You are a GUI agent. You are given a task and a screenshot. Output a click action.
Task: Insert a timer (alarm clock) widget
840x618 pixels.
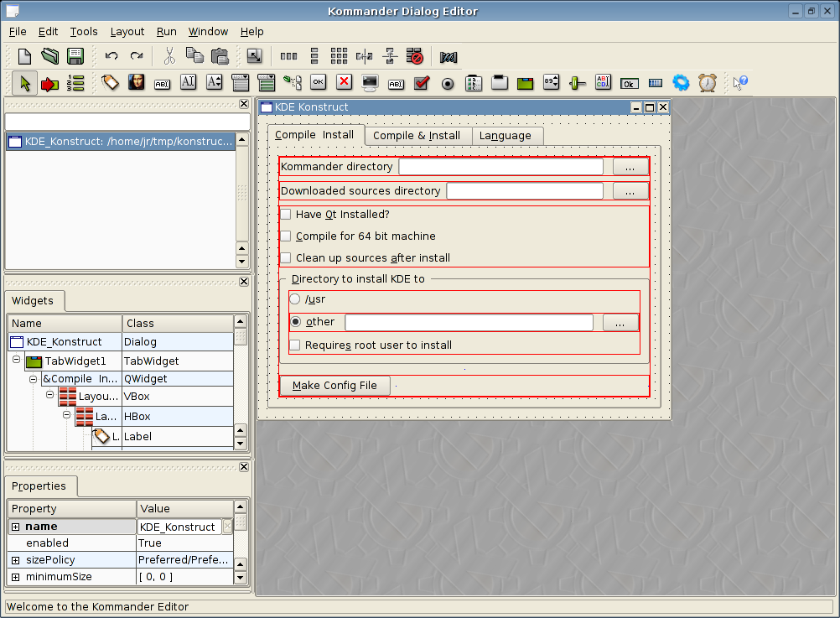point(708,82)
